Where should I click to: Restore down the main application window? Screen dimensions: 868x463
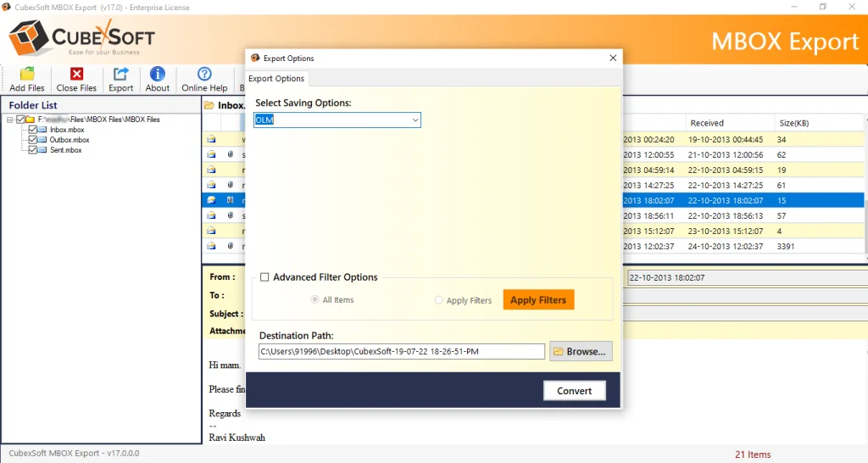point(822,7)
